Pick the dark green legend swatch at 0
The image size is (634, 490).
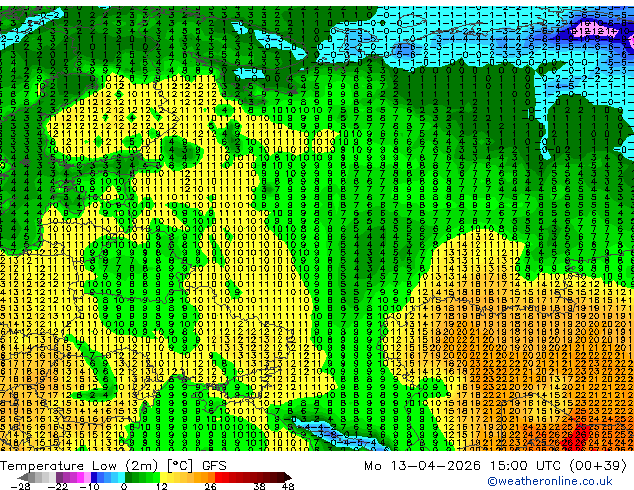pyautogui.click(x=128, y=477)
